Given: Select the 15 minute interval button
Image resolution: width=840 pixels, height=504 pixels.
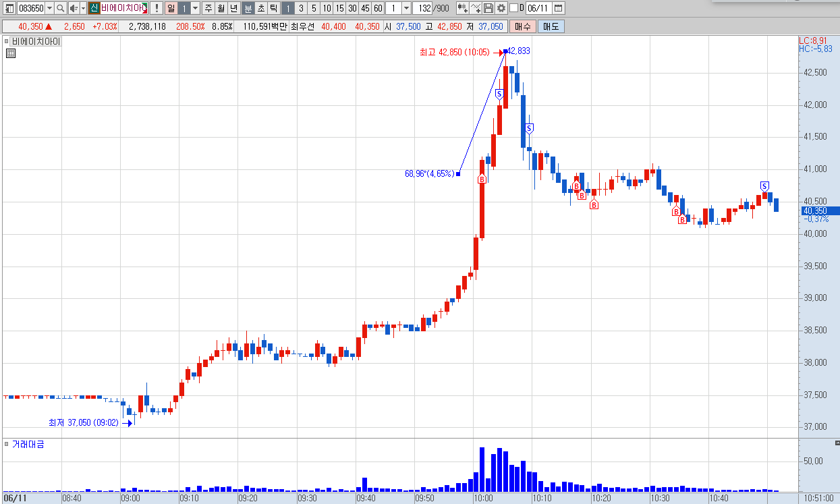Looking at the screenshot, I should pos(339,8).
